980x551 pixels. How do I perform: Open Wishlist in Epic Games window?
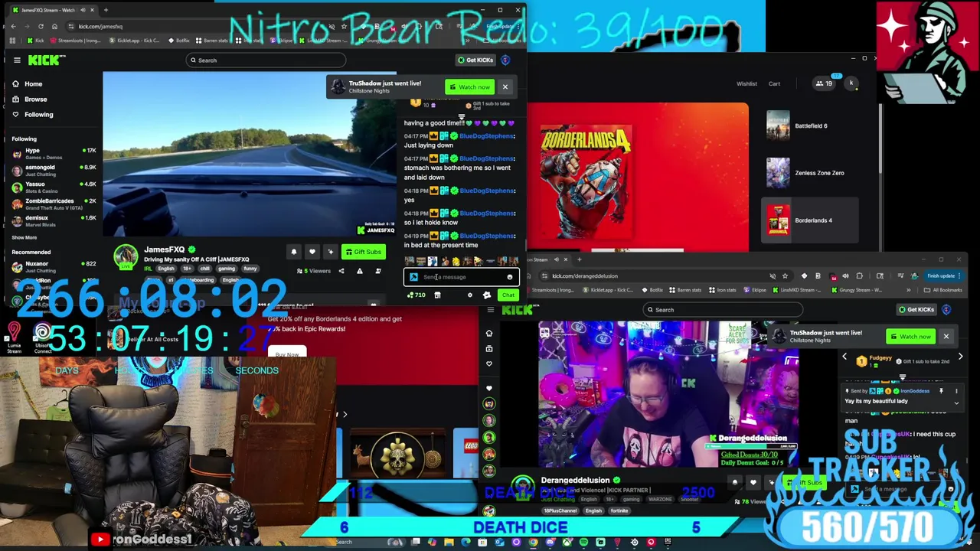(746, 83)
